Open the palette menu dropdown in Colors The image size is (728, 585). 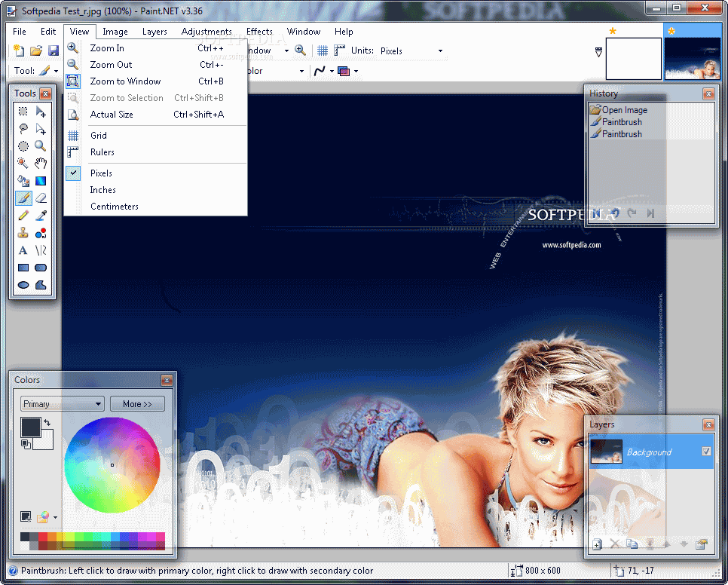(55, 517)
